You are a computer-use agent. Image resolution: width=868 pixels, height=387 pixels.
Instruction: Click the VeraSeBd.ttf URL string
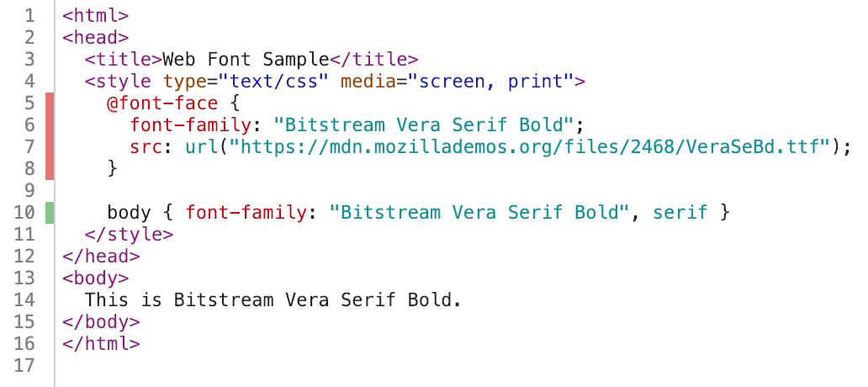(x=533, y=146)
